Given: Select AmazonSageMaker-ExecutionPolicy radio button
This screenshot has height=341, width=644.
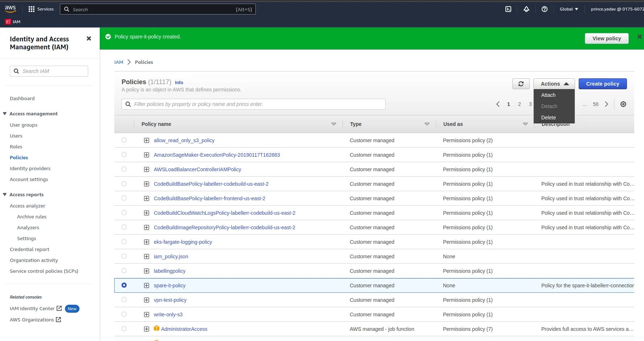Looking at the screenshot, I should (x=124, y=155).
